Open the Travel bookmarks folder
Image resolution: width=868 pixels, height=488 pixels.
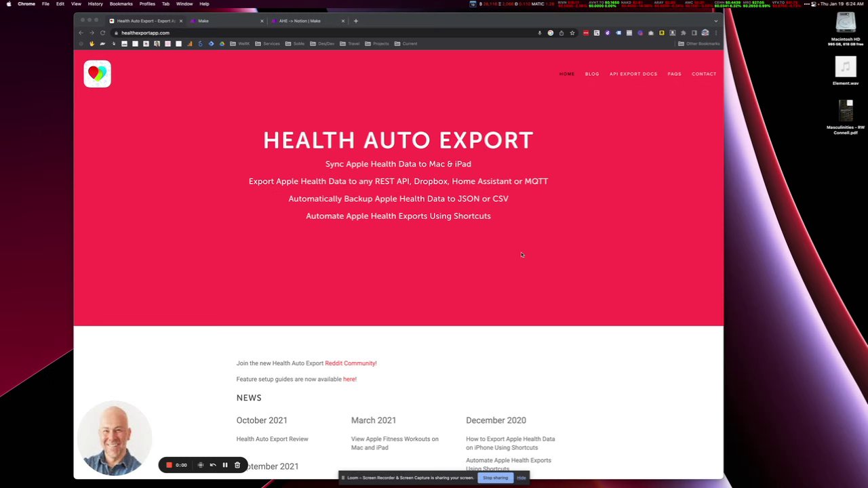[349, 43]
